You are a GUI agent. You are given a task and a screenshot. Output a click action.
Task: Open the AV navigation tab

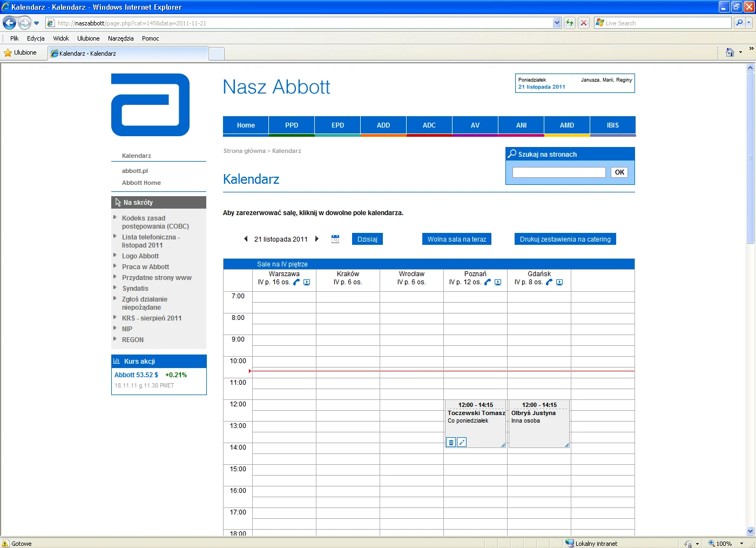click(x=475, y=125)
